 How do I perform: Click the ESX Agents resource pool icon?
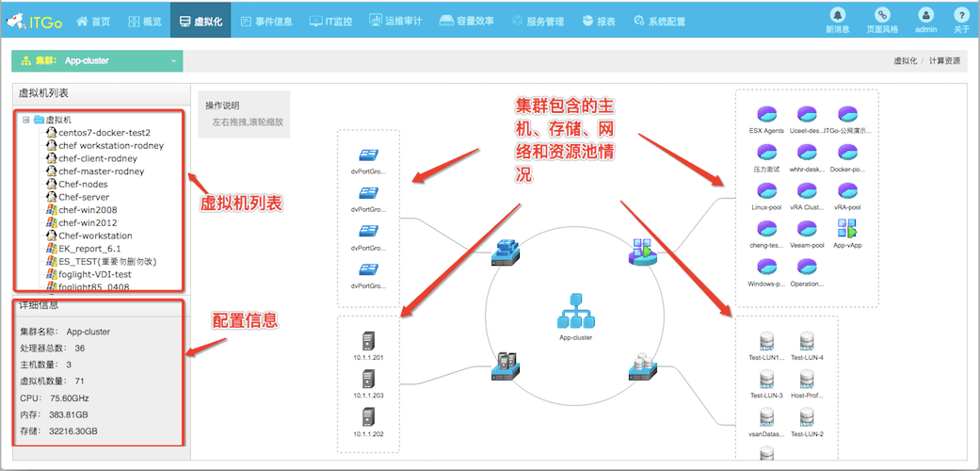[x=766, y=115]
